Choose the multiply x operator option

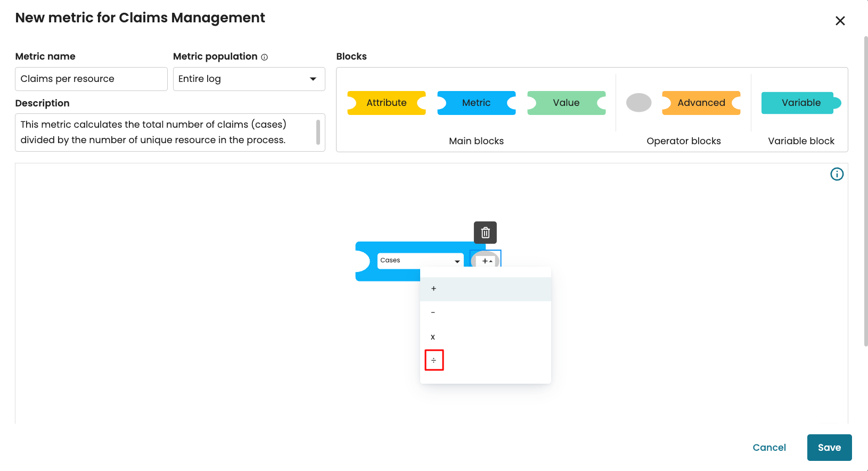click(433, 337)
